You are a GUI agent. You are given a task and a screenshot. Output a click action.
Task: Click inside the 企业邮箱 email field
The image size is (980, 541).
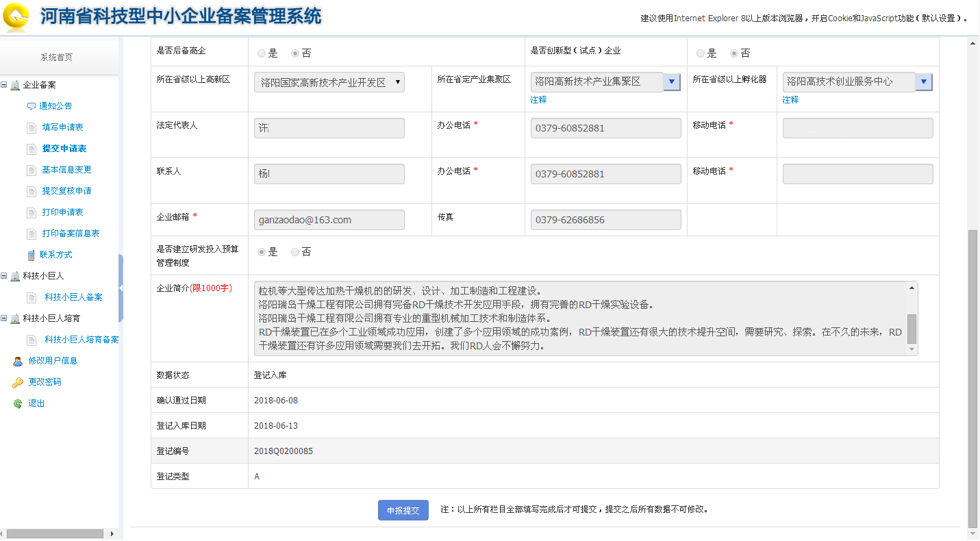click(x=329, y=219)
